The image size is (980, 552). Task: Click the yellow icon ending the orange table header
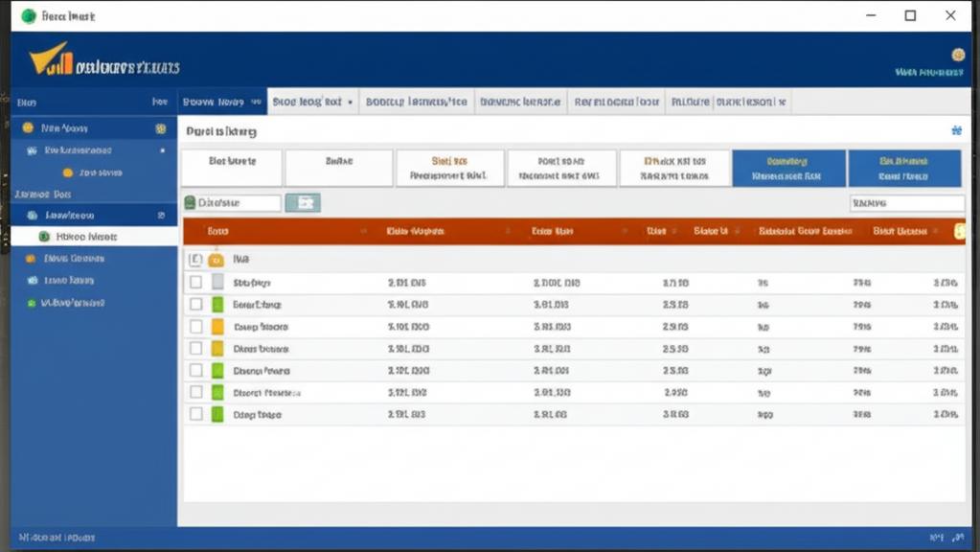pos(959,231)
